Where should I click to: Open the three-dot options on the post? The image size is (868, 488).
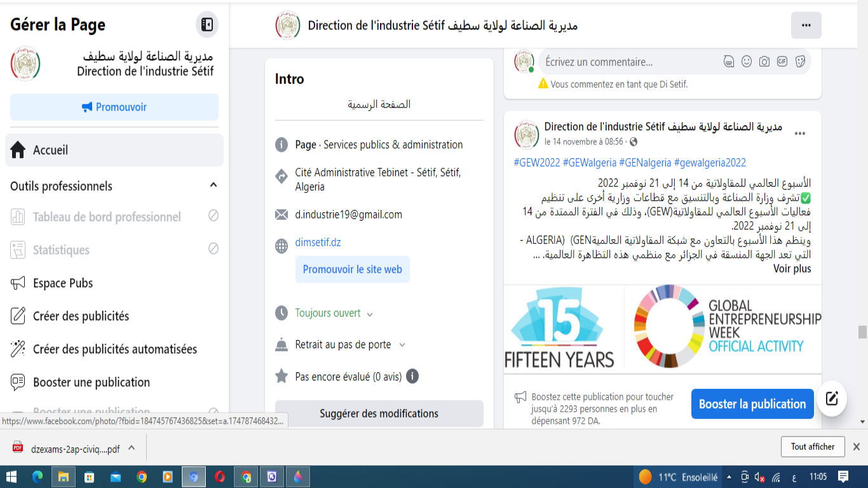(800, 133)
